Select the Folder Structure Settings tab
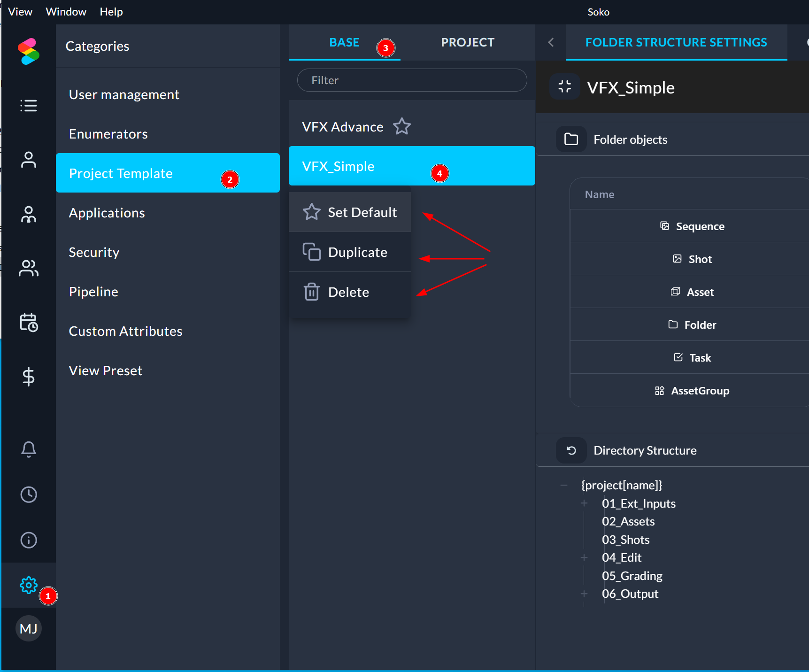The width and height of the screenshot is (809, 672). click(x=676, y=42)
